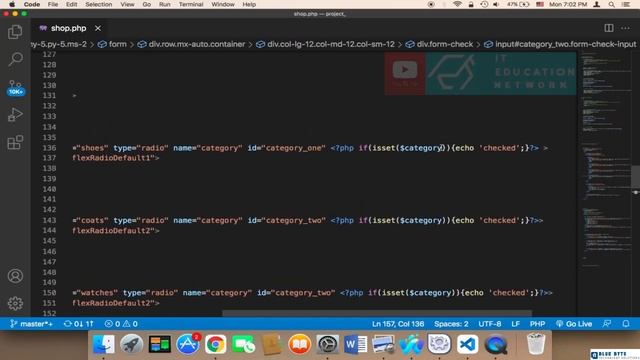640x360 pixels.
Task: Open Google Chrome from the Dock
Action: point(215,344)
